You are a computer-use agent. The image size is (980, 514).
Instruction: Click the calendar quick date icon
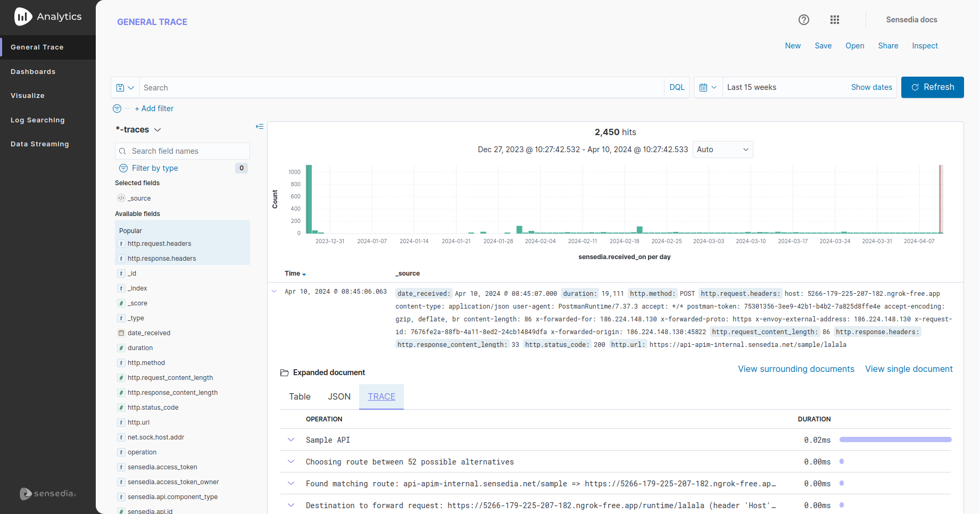pos(708,88)
